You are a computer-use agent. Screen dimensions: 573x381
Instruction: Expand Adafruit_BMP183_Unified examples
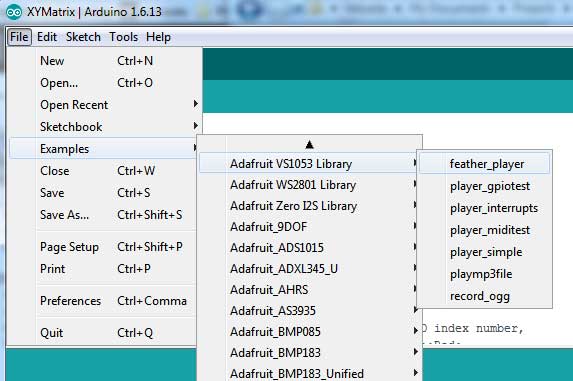pos(310,373)
